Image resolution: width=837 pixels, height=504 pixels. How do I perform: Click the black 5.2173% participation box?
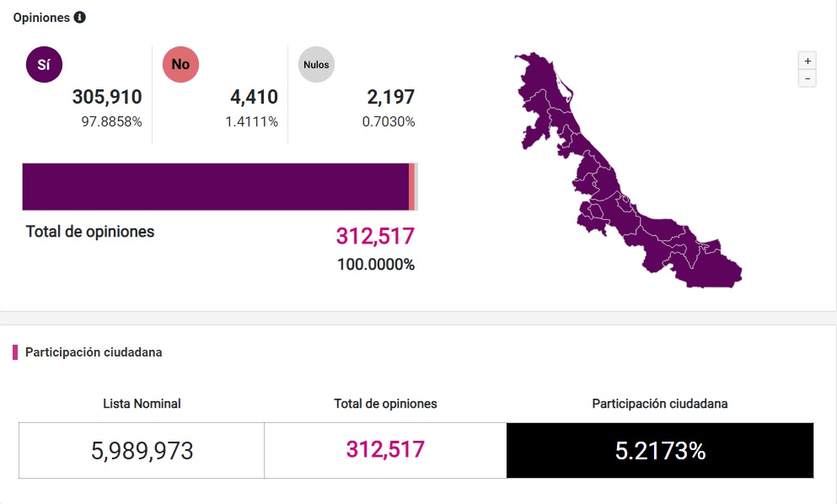pos(660,451)
